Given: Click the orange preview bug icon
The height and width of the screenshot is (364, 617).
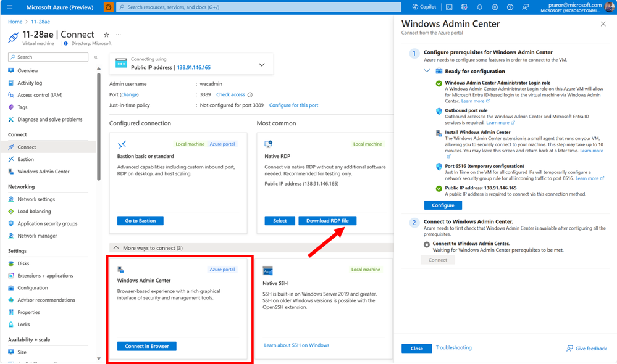Looking at the screenshot, I should (108, 7).
